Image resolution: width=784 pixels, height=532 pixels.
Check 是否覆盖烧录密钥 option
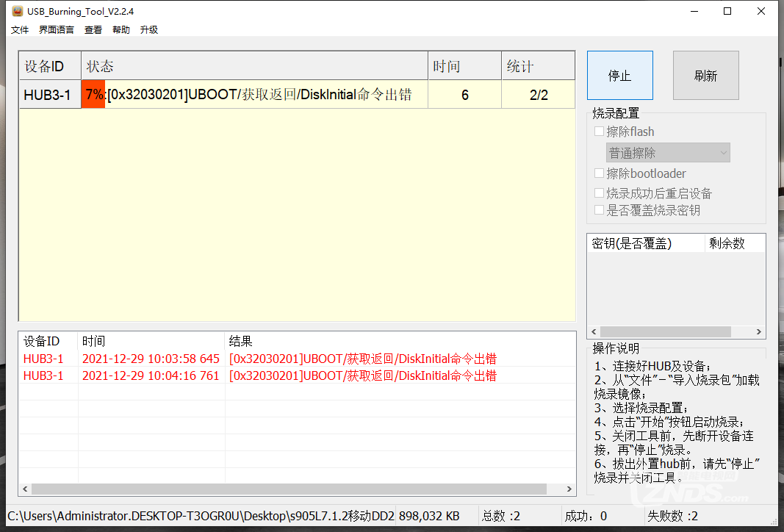click(x=600, y=209)
